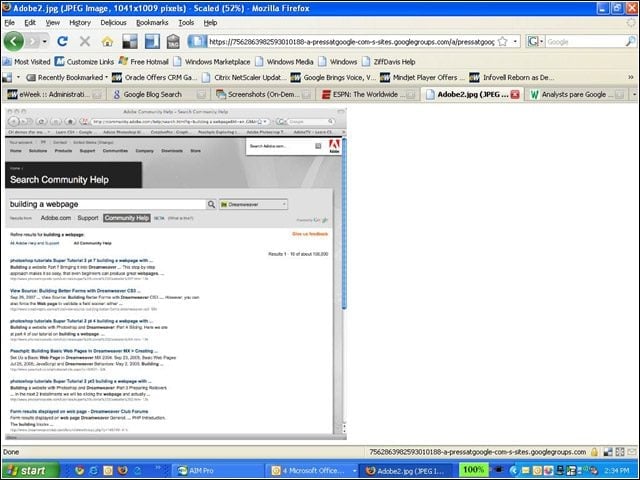The height and width of the screenshot is (480, 640).
Task: Click the search magnifier icon
Action: (631, 41)
